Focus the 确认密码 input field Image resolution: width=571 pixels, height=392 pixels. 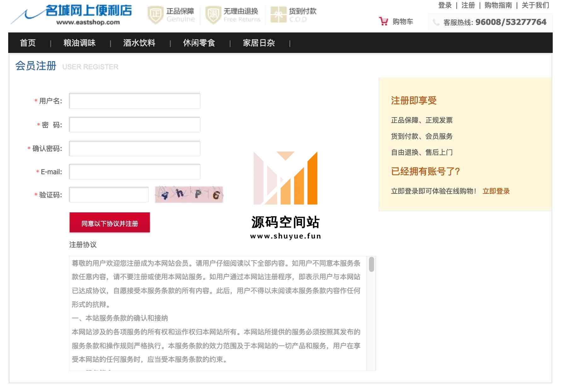coord(135,148)
